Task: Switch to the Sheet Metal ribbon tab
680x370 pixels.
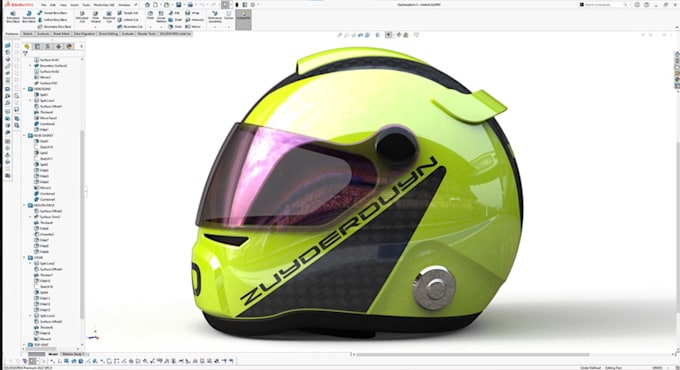Action: (61, 33)
